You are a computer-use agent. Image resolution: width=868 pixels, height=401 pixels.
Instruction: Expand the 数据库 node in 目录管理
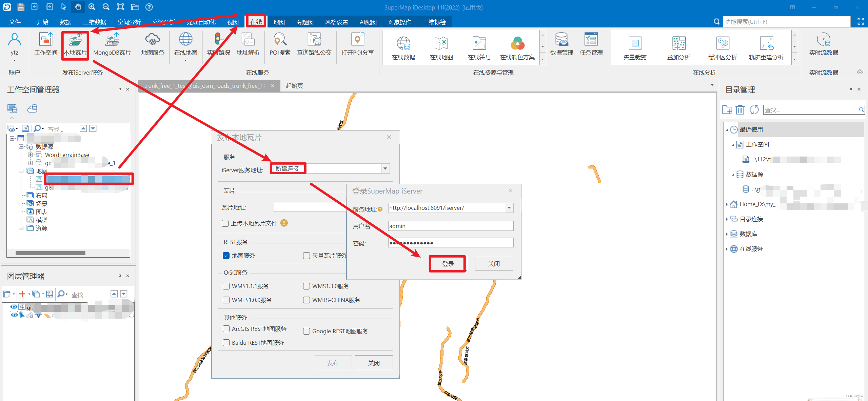(x=727, y=234)
